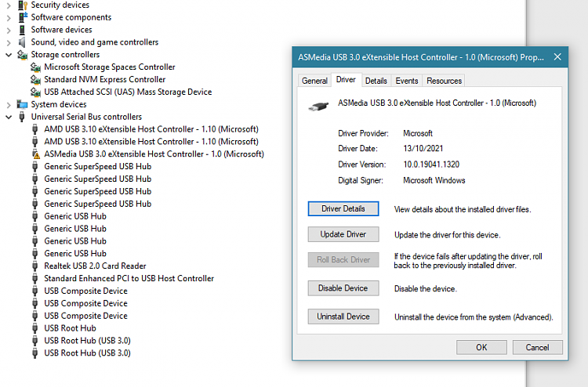Select Standard NVM Express Controller entry
588x387 pixels.
[104, 79]
